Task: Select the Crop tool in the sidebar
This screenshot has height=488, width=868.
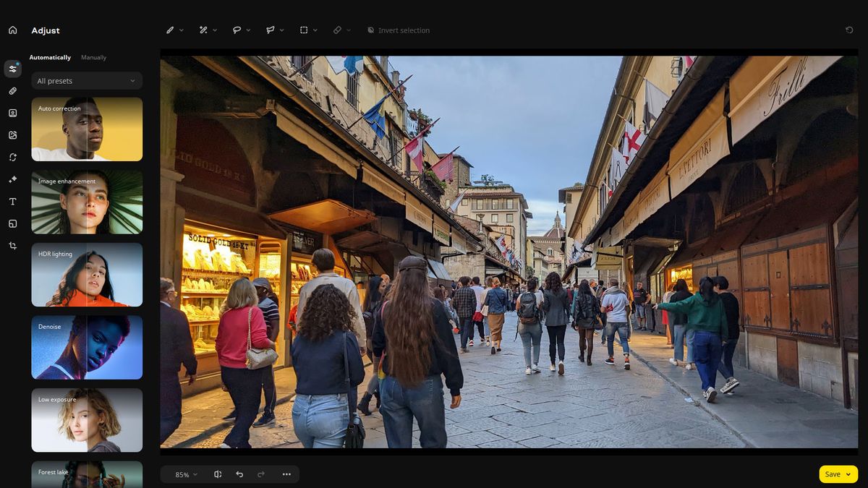Action: click(x=12, y=246)
